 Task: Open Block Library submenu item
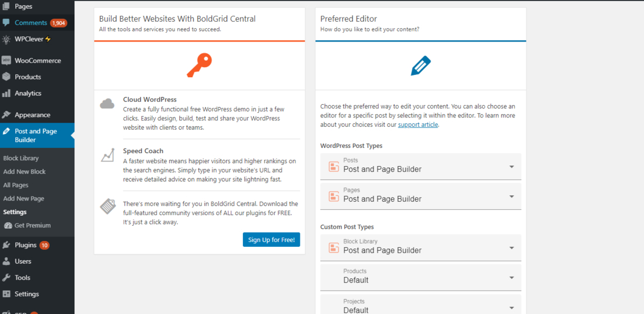pyautogui.click(x=21, y=158)
